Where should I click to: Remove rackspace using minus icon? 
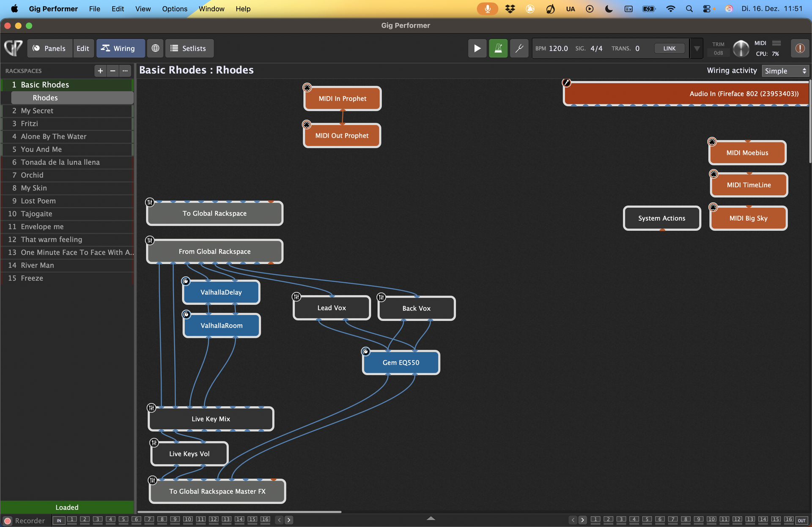112,71
